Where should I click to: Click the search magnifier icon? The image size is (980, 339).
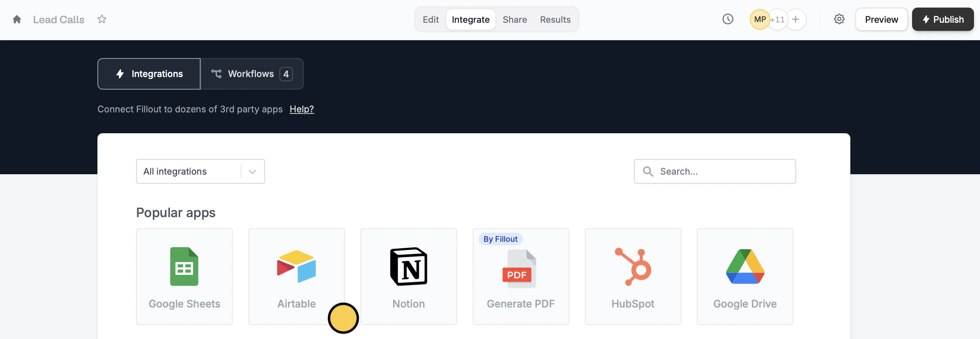point(648,172)
